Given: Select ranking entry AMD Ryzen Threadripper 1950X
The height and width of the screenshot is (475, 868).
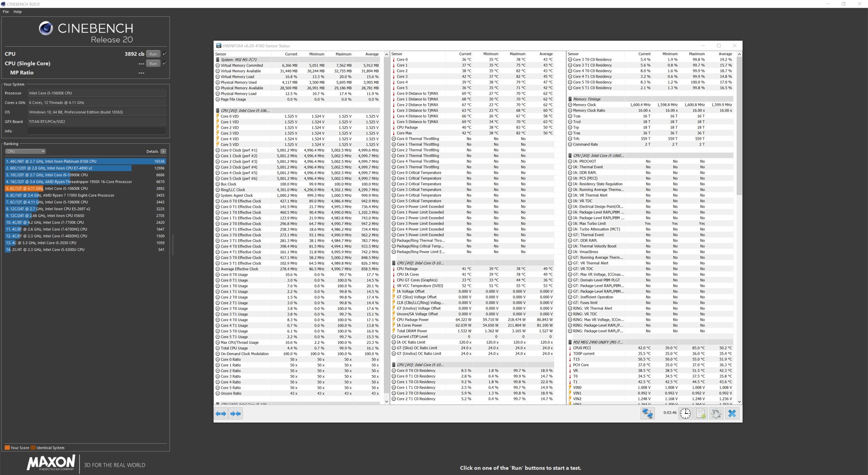Looking at the screenshot, I should (x=85, y=182).
